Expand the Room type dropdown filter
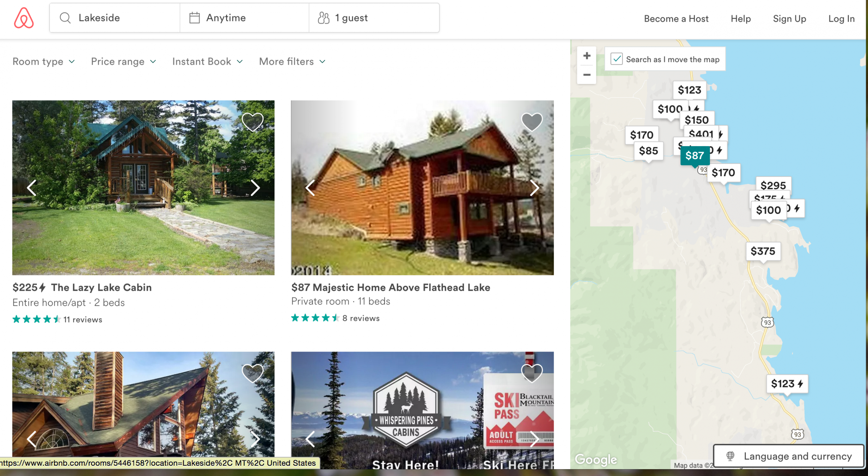Viewport: 868px width, 476px height. [44, 61]
